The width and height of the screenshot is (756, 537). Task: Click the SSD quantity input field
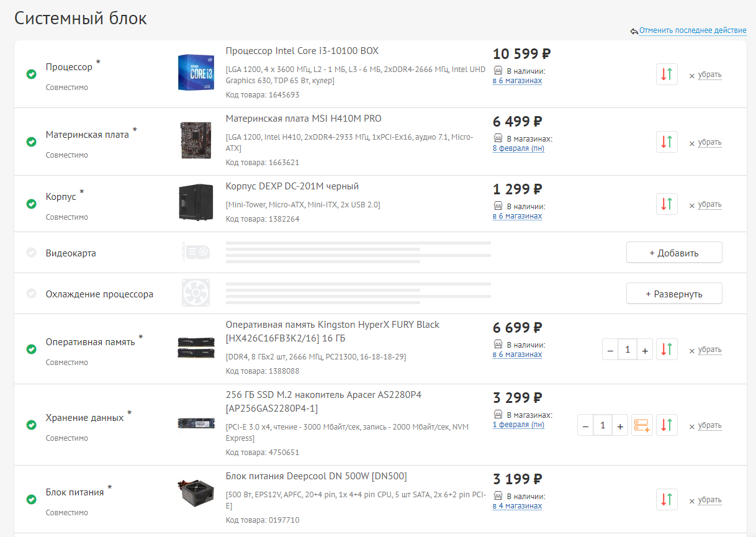pyautogui.click(x=602, y=426)
